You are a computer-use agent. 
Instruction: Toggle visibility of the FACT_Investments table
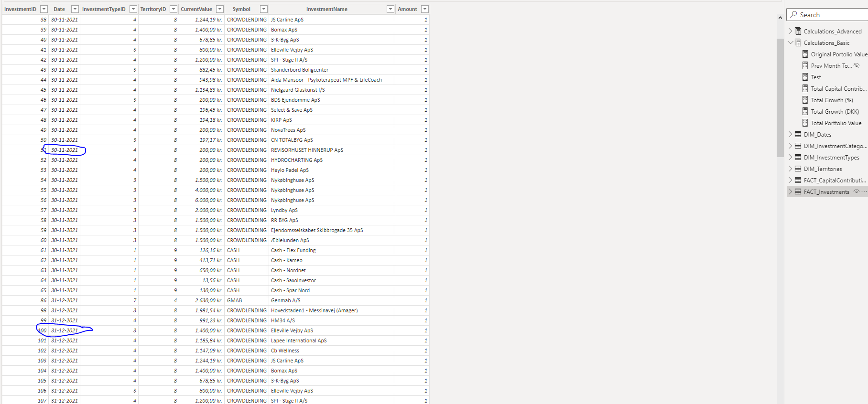tap(857, 191)
